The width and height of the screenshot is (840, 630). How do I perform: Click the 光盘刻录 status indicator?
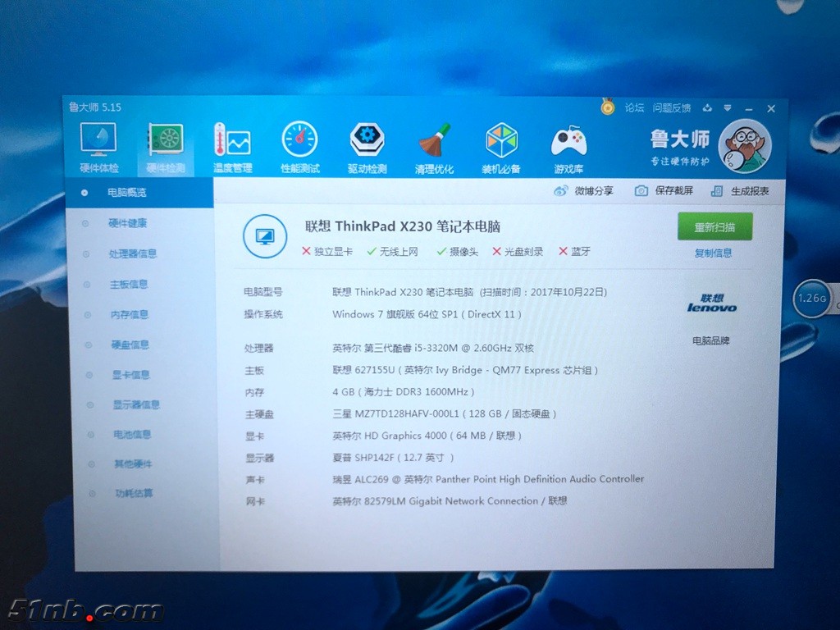tap(518, 251)
